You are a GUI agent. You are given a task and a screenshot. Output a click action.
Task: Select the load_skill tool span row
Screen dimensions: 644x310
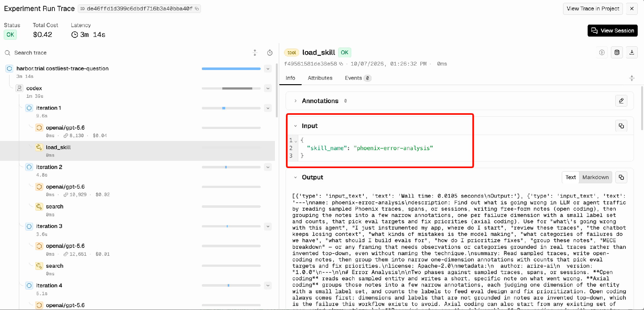[137, 151]
